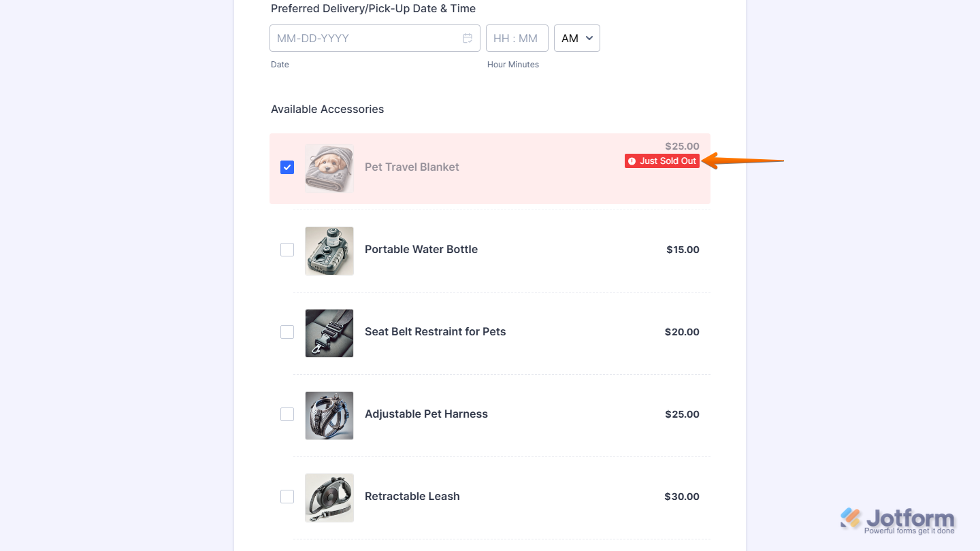
Task: Click the Retractable Leash product name
Action: pyautogui.click(x=412, y=496)
